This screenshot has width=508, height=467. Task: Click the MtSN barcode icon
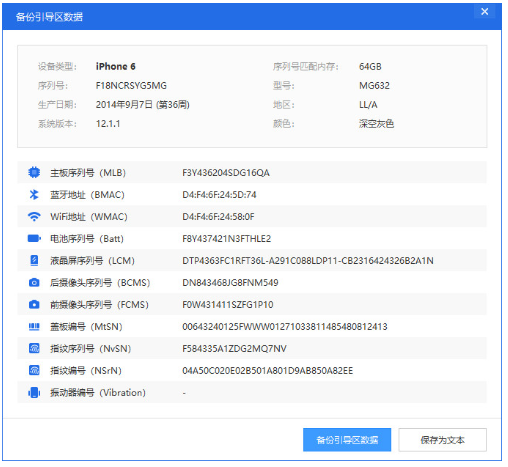[x=34, y=327]
